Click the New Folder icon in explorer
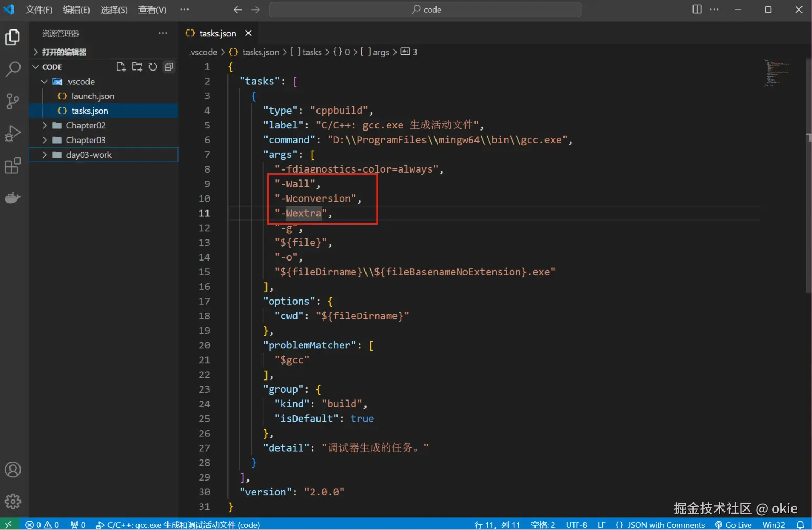Image resolution: width=812 pixels, height=530 pixels. [x=137, y=67]
